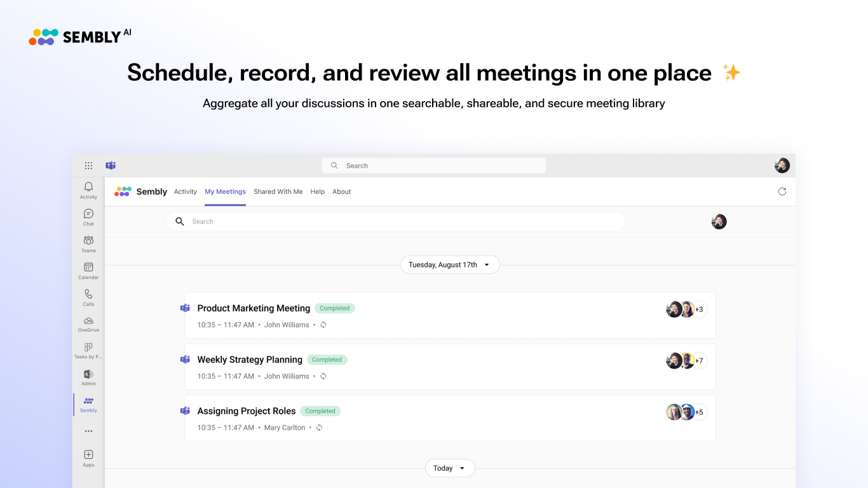Click user avatar next to meeting search
Image resolution: width=868 pixels, height=488 pixels.
719,222
